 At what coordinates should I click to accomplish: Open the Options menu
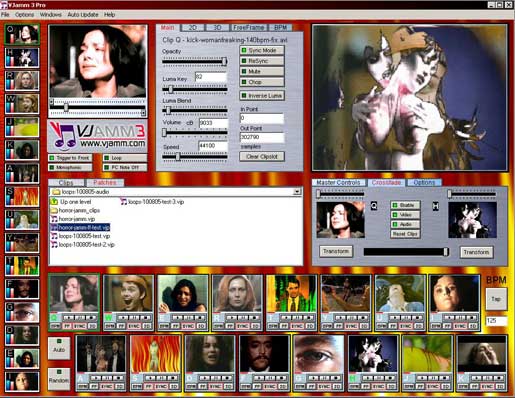(24, 15)
